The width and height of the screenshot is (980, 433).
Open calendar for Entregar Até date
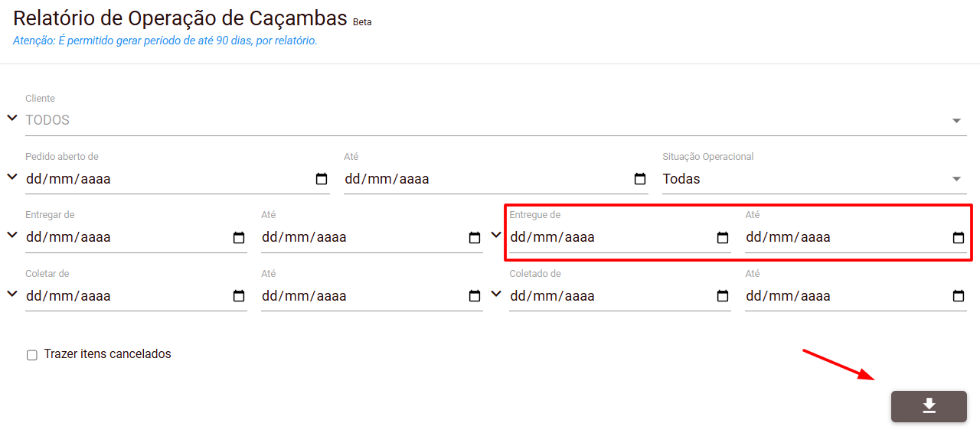(475, 238)
